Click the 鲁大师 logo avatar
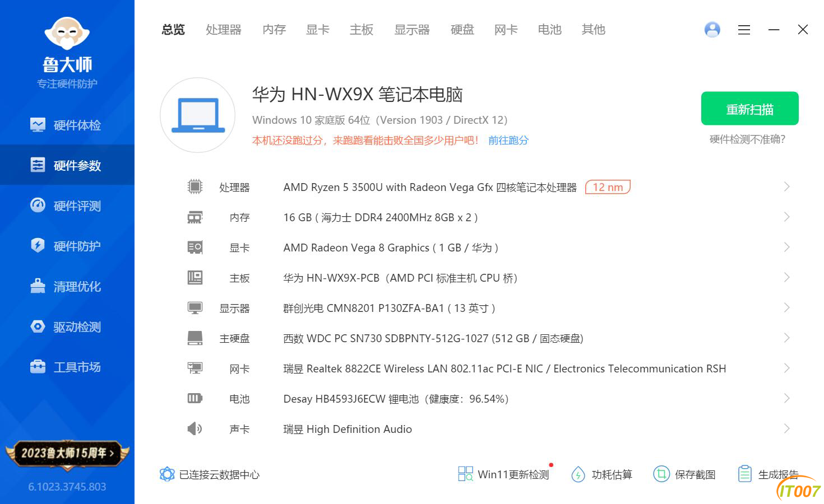 [67, 34]
